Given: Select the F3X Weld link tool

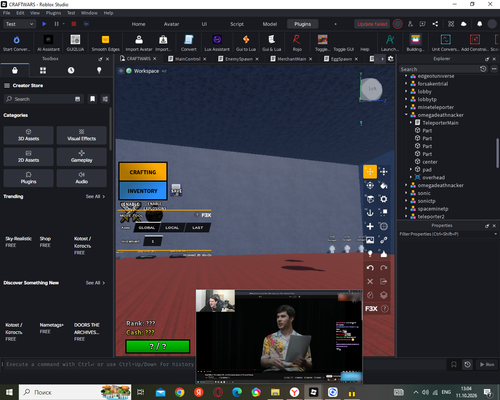Looking at the screenshot, I should pyautogui.click(x=384, y=240).
